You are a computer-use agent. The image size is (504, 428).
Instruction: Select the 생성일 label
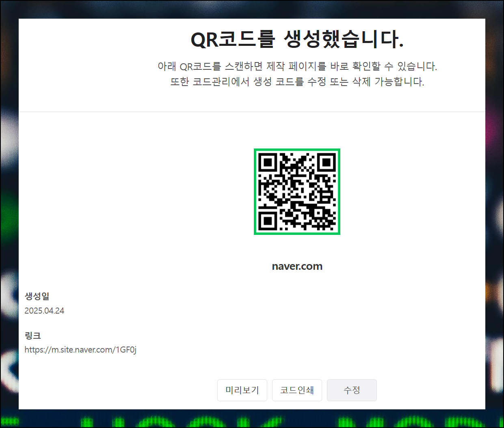tap(37, 296)
